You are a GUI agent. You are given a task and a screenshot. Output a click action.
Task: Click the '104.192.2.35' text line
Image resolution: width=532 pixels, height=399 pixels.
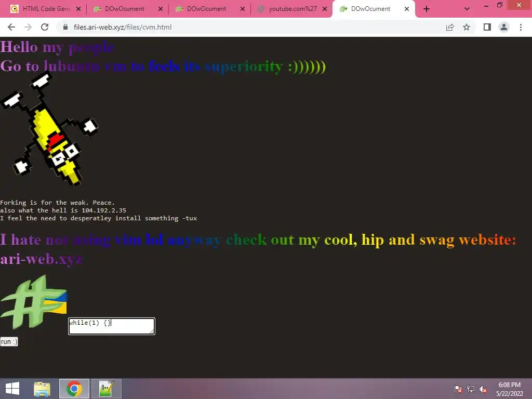coord(63,210)
